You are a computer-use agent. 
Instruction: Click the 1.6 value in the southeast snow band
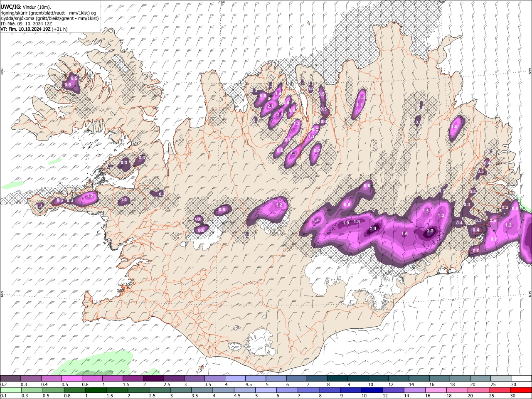click(404, 234)
